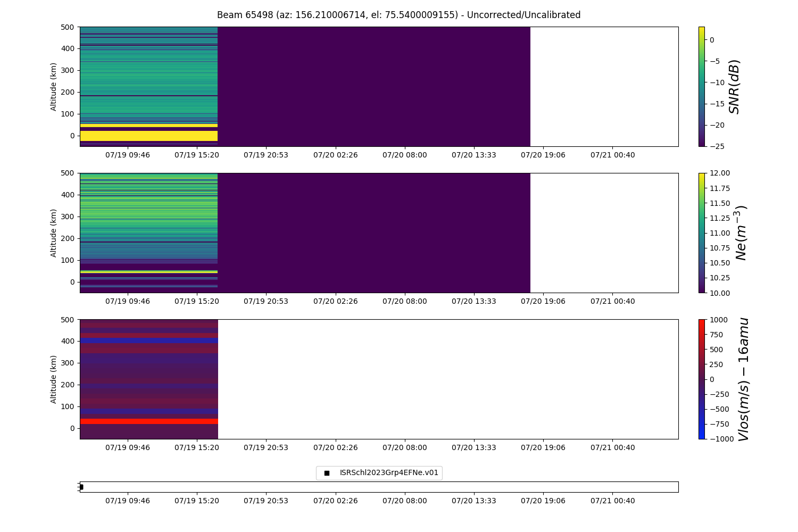Select the Ne(m⁻³) colorbar label
798x532 pixels.
[741, 232]
